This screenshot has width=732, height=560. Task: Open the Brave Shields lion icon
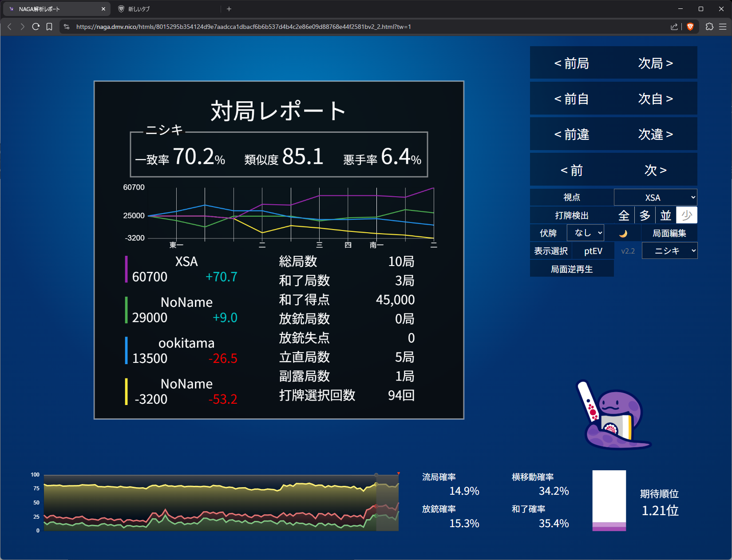tap(690, 27)
